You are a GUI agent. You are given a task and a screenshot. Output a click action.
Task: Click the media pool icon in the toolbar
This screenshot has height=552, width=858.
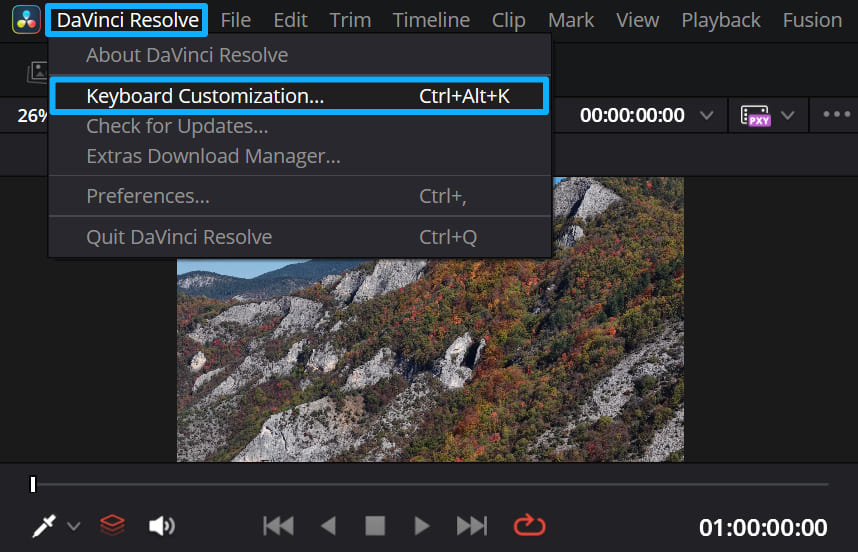(x=37, y=72)
